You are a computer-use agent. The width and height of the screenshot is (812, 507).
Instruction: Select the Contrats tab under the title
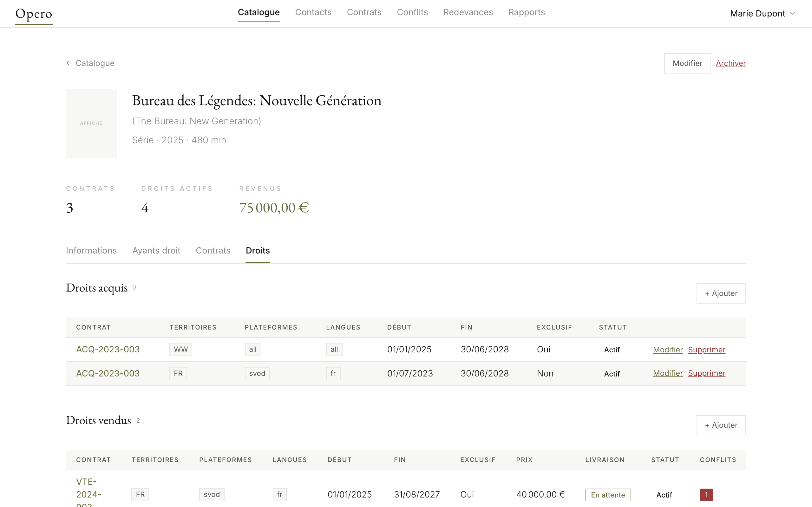(x=213, y=250)
